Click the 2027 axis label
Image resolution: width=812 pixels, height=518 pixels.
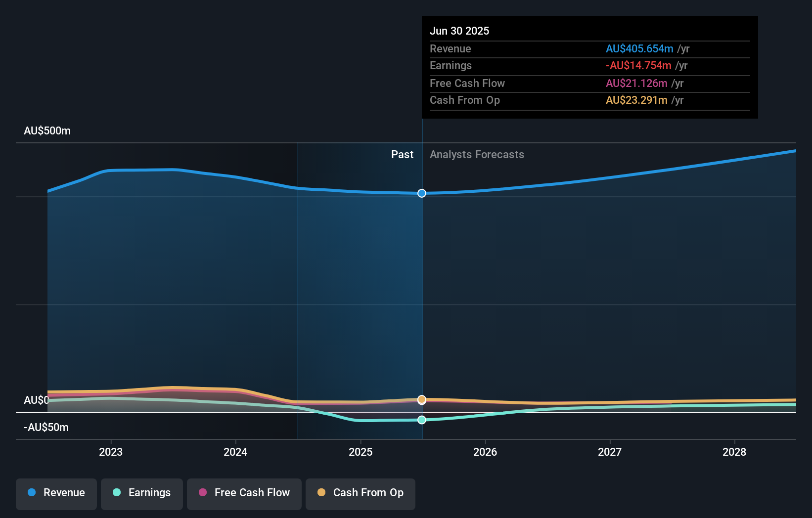tap(610, 452)
